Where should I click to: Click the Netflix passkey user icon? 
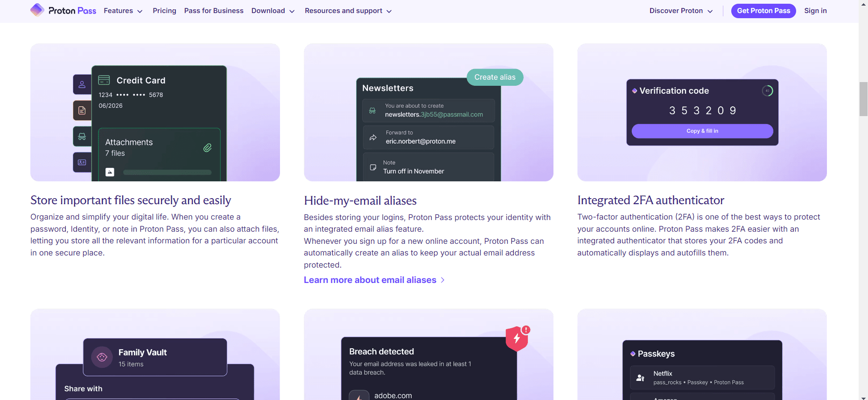[x=640, y=378]
